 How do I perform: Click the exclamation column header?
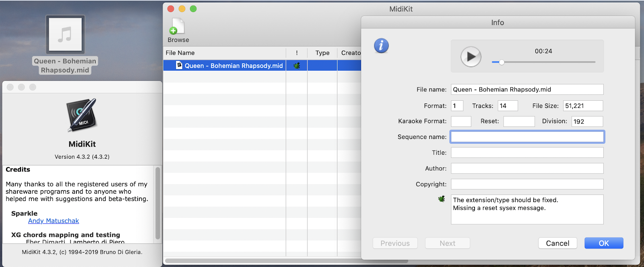(x=297, y=53)
